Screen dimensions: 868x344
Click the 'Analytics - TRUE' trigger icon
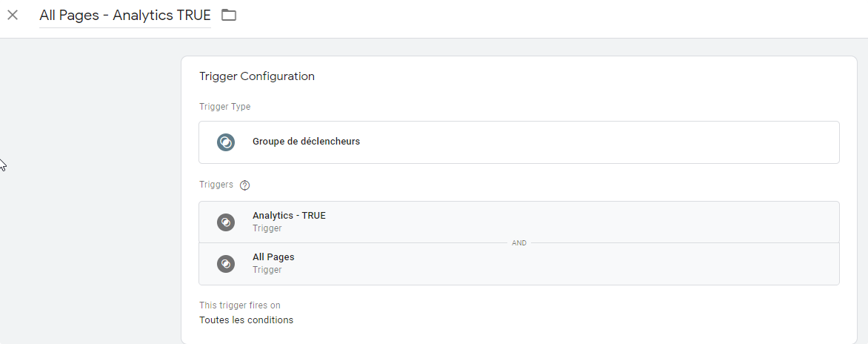point(226,222)
